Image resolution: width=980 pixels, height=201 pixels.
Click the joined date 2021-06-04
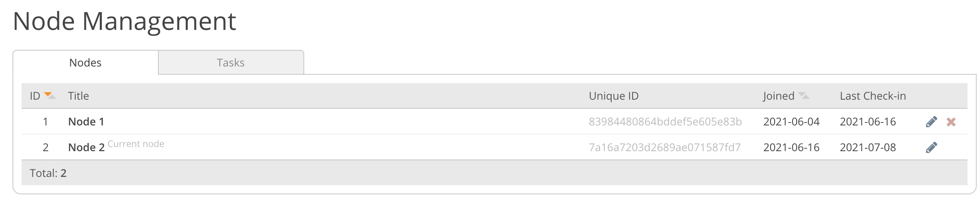791,122
